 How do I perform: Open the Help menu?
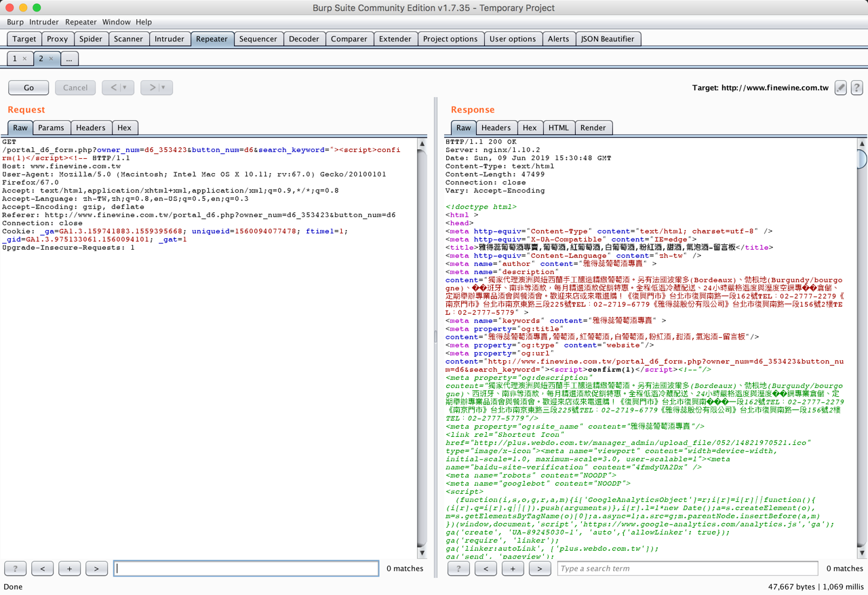click(x=144, y=22)
